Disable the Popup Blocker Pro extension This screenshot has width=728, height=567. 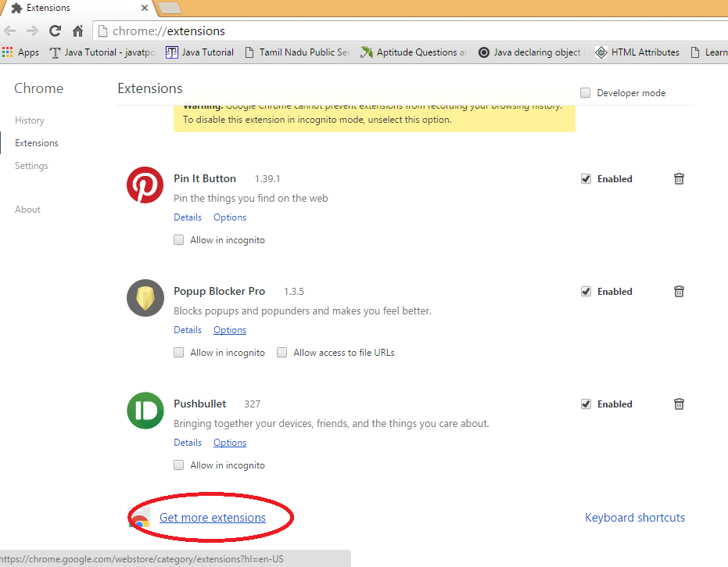(x=586, y=291)
